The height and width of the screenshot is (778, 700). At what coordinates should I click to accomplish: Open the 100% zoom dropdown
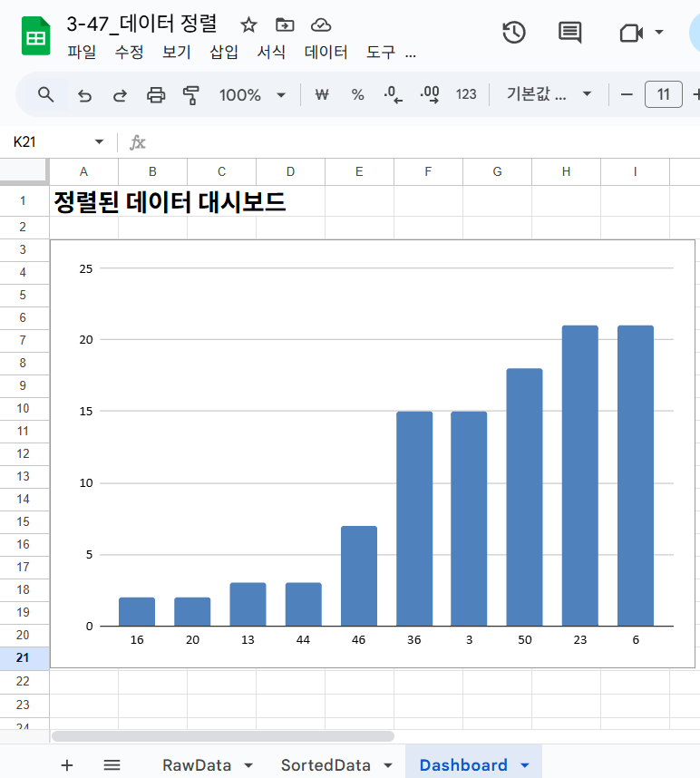coord(252,95)
